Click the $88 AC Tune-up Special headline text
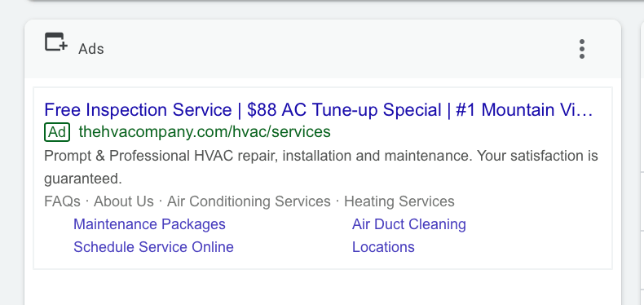Image resolution: width=644 pixels, height=305 pixels. coord(344,110)
